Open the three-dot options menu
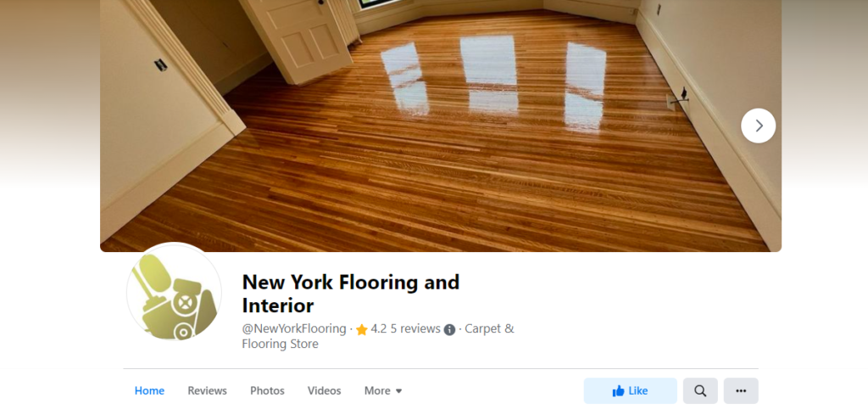 (x=741, y=390)
